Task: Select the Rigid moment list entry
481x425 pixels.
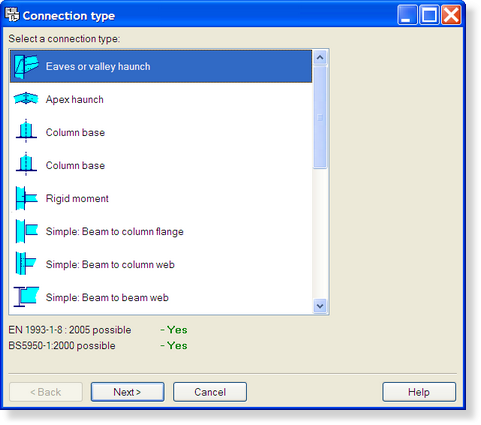Action: [x=161, y=198]
